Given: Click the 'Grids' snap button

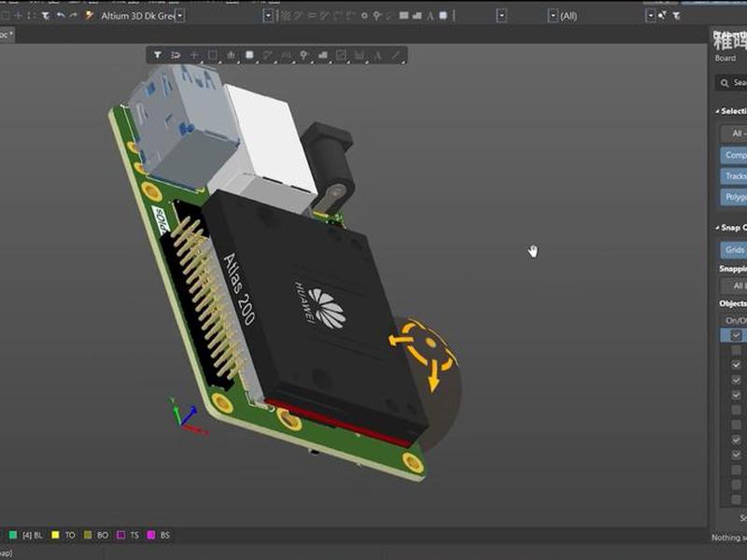Looking at the screenshot, I should [x=734, y=249].
